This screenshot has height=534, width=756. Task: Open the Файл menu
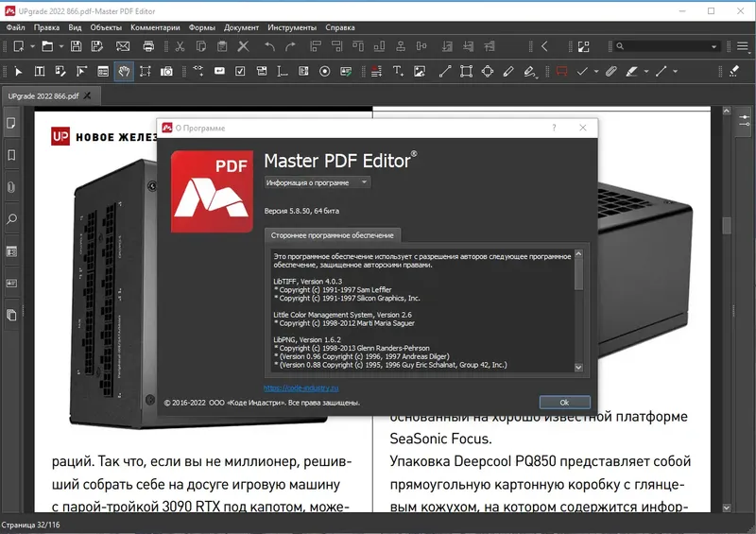pos(15,27)
